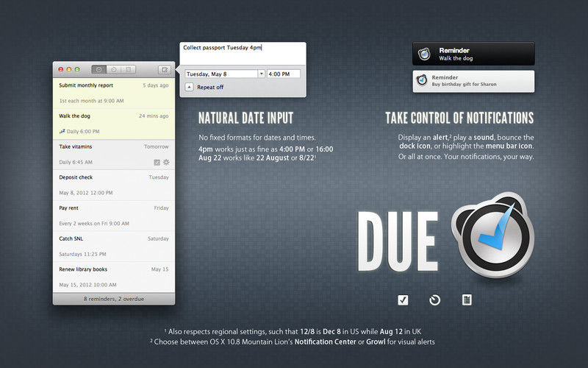Select the Catch SNL reminder

(x=114, y=247)
